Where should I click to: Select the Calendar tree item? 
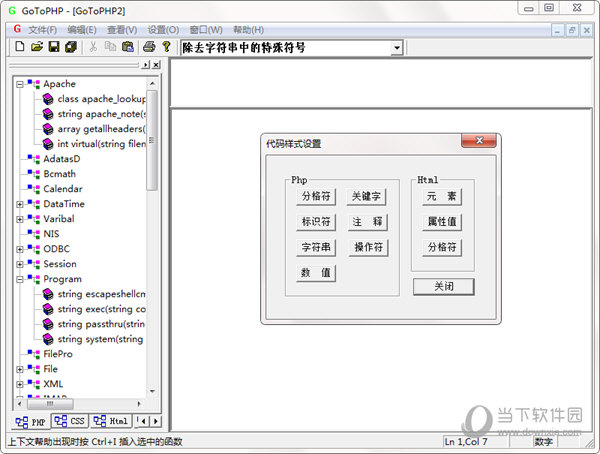63,189
